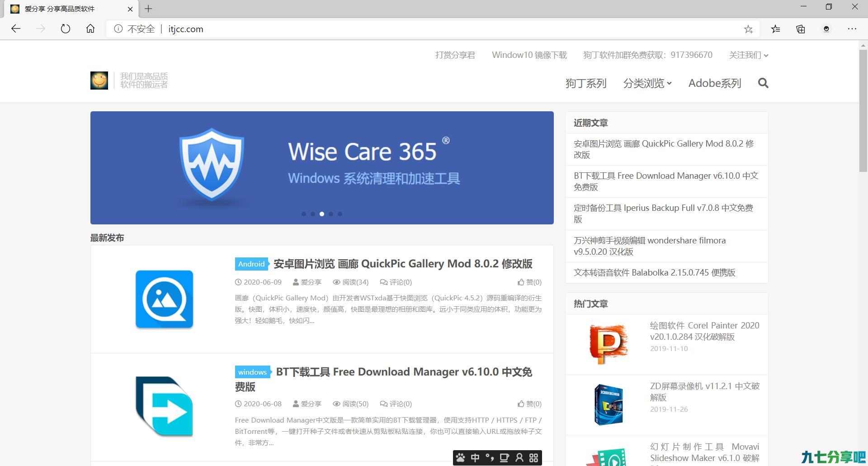Click the paw icon in input method bar
The height and width of the screenshot is (466, 868).
click(x=461, y=458)
